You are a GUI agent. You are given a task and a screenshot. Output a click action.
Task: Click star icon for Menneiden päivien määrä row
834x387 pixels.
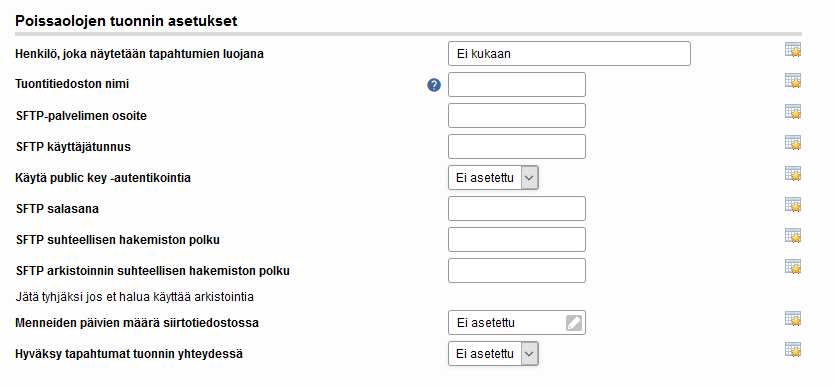[793, 319]
